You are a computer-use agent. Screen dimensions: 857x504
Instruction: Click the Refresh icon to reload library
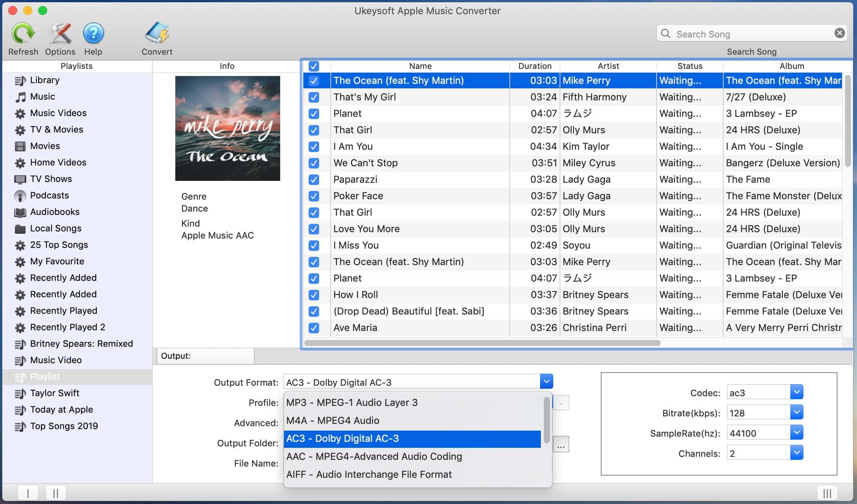(23, 34)
